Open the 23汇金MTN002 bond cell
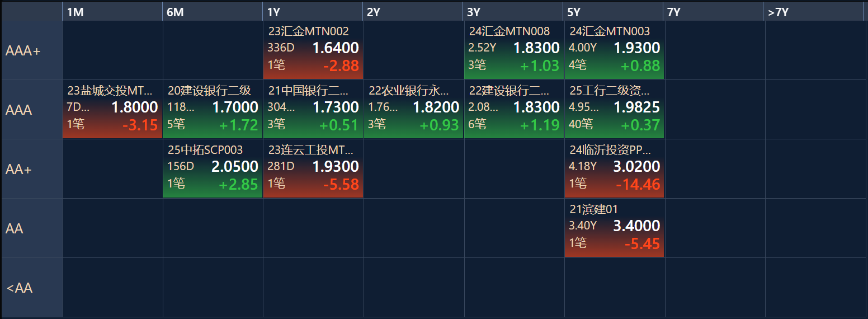The height and width of the screenshot is (319, 868). coord(313,51)
